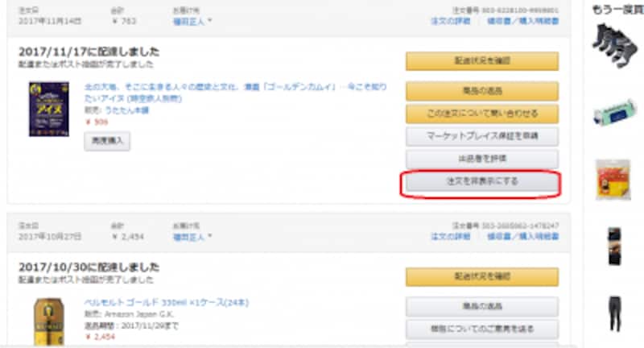Open the beer can product thumbnail
This screenshot has height=348, width=644.
[49, 321]
